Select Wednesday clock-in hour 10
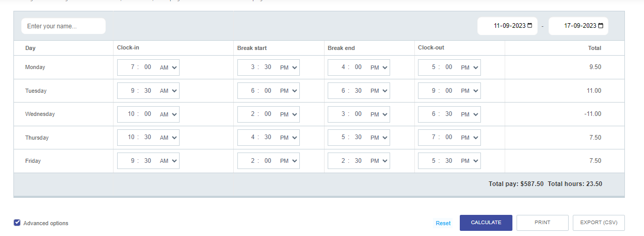 132,114
